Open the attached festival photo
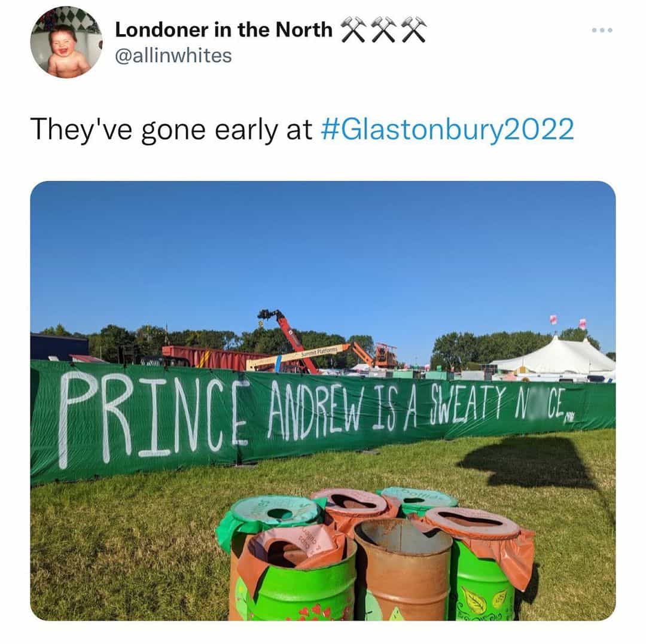Viewport: 646px width, 644px height. (x=323, y=401)
